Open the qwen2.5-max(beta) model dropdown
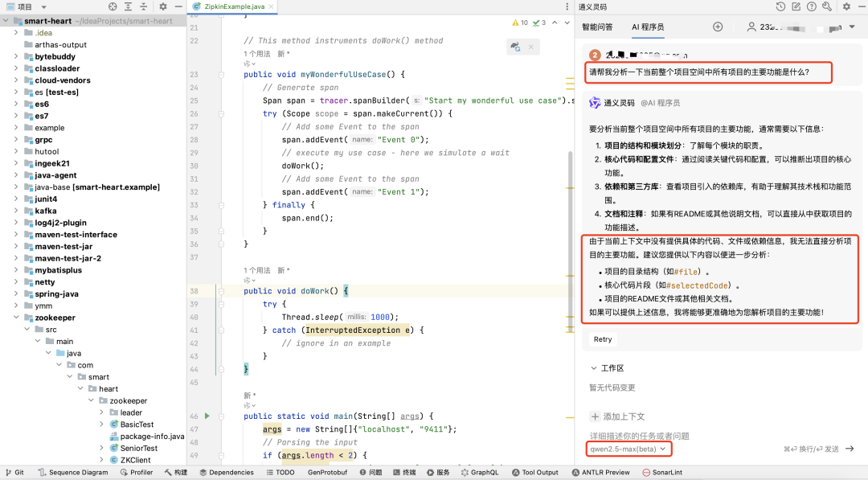The width and height of the screenshot is (868, 480). 628,449
